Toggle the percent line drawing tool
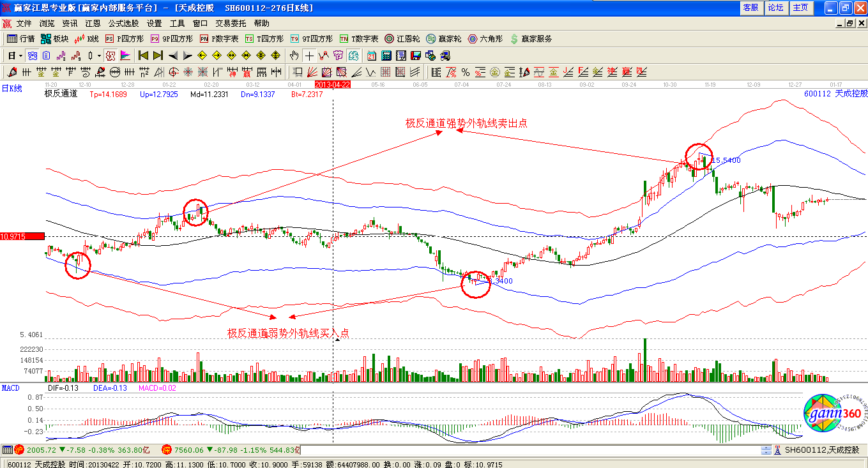 pos(466,72)
